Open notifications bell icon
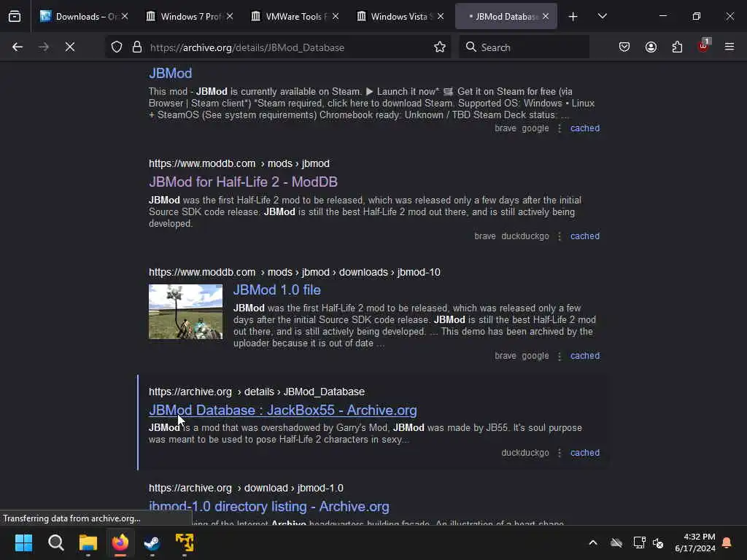The width and height of the screenshot is (747, 560). 727,542
